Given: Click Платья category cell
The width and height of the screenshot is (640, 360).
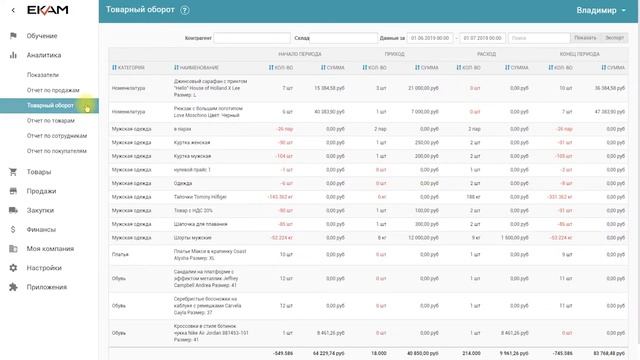Looking at the screenshot, I should tap(120, 254).
